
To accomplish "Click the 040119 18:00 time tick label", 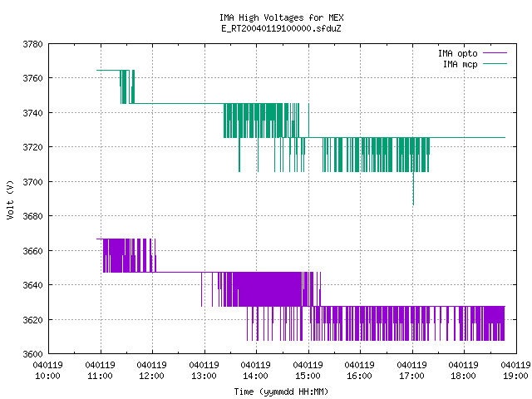I will tap(463, 371).
